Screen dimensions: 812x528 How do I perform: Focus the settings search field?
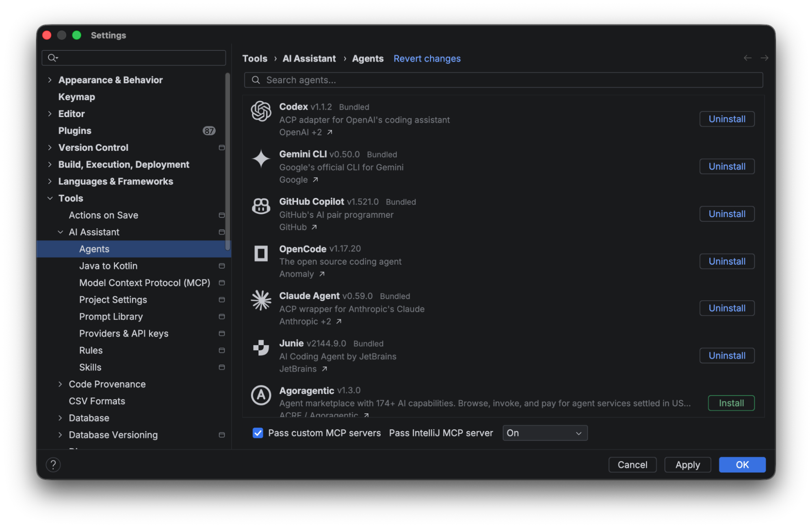click(x=134, y=58)
